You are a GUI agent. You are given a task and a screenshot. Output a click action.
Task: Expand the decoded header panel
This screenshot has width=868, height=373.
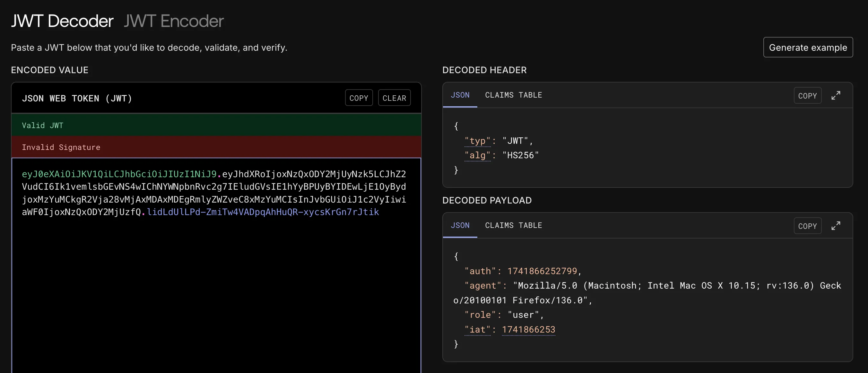pos(836,95)
